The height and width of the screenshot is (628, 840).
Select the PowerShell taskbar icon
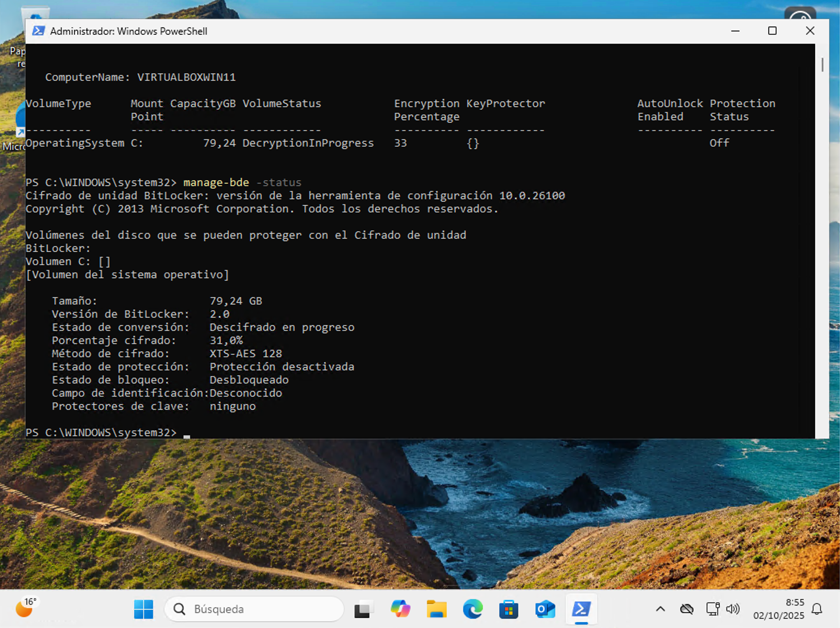(581, 609)
